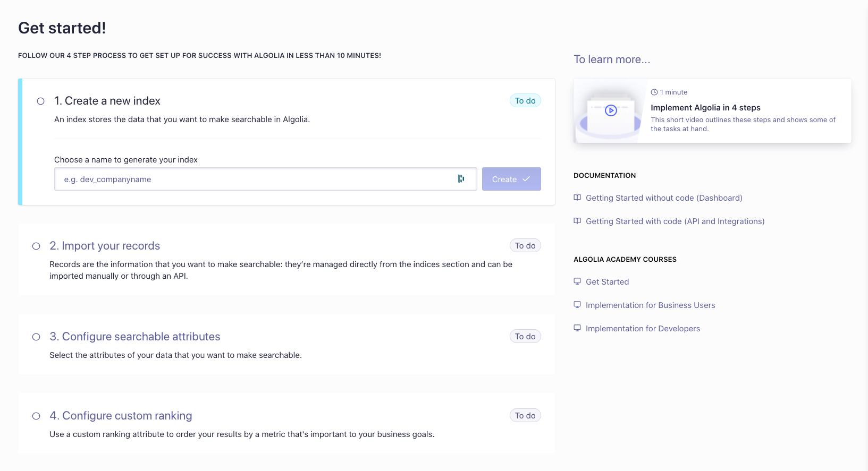Screen dimensions: 868x471
Task: Click the clock icon beside 1 minute
Action: (x=654, y=92)
